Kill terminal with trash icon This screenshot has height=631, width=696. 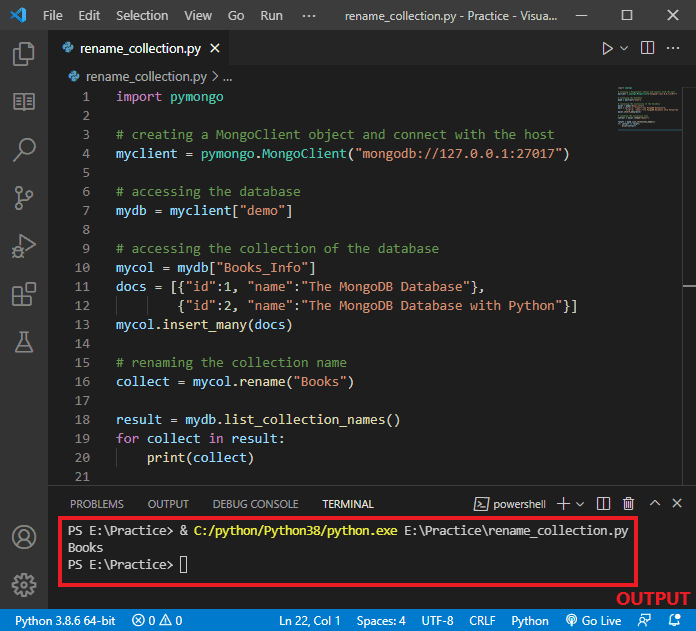pos(628,504)
